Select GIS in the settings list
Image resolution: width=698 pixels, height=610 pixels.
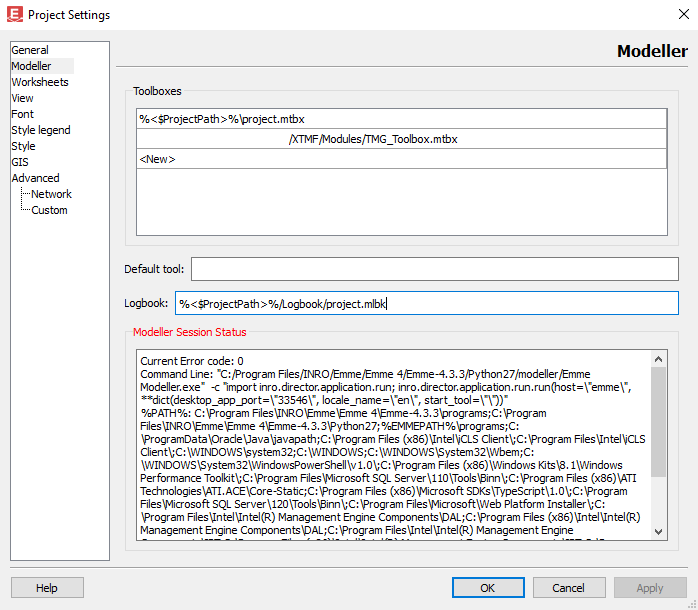[20, 162]
